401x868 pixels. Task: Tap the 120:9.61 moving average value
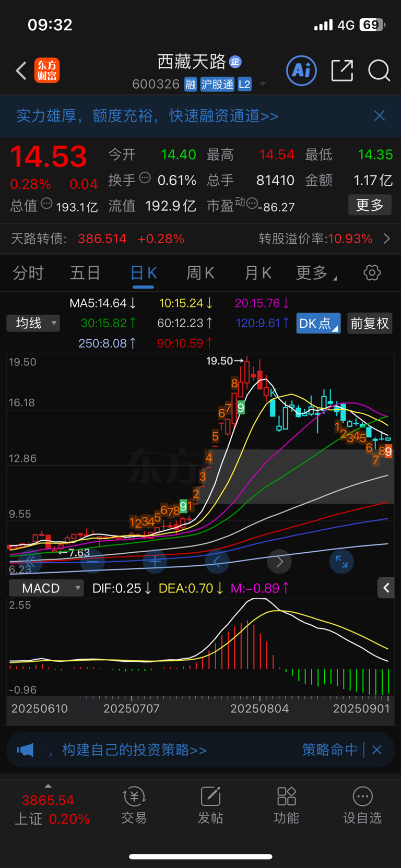pyautogui.click(x=263, y=323)
